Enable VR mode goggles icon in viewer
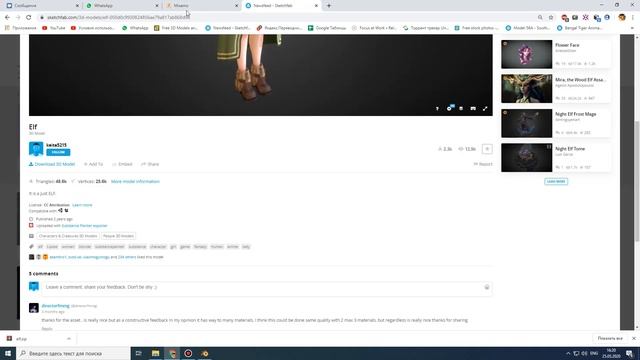 (x=473, y=109)
